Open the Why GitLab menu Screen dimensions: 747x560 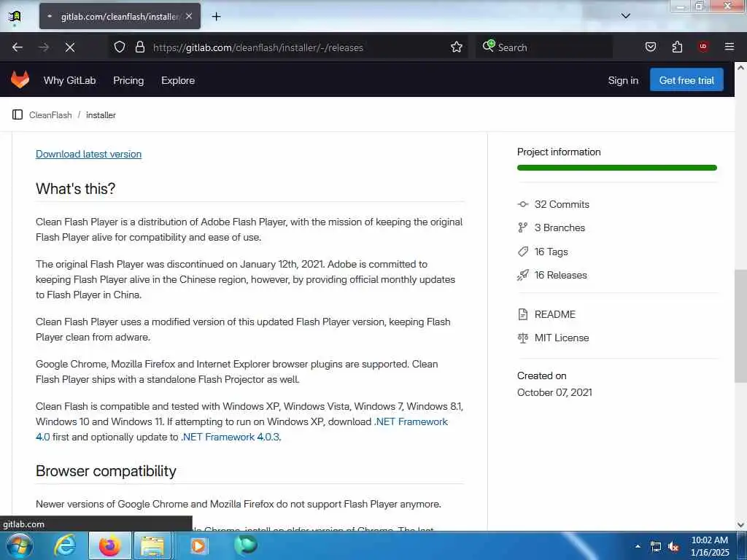point(69,80)
